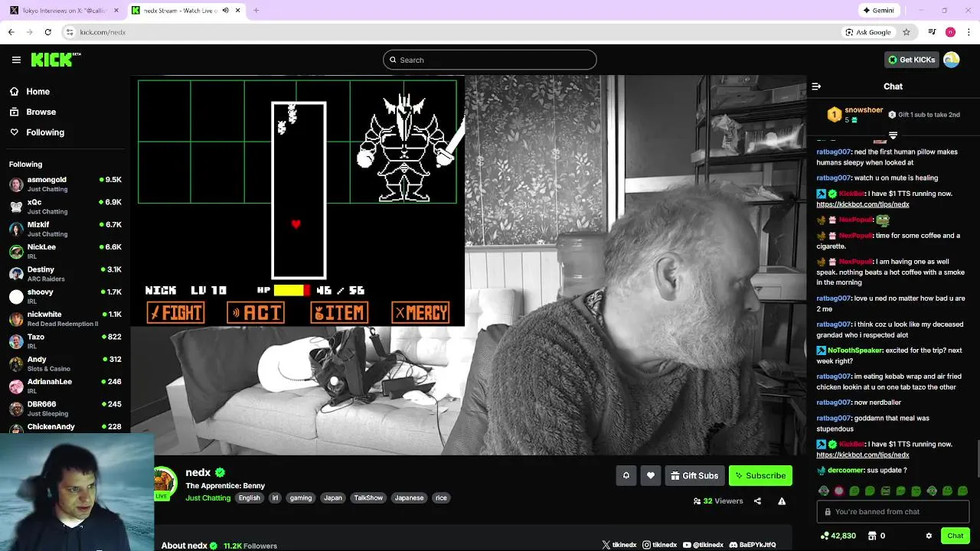Click the English tag
Viewport: 980px width, 551px height.
pos(249,497)
